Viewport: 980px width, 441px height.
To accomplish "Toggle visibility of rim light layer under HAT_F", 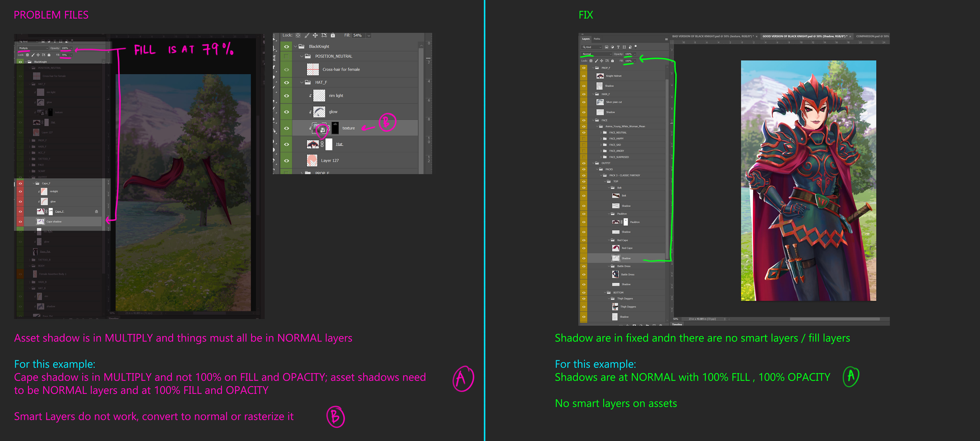I will coord(286,96).
